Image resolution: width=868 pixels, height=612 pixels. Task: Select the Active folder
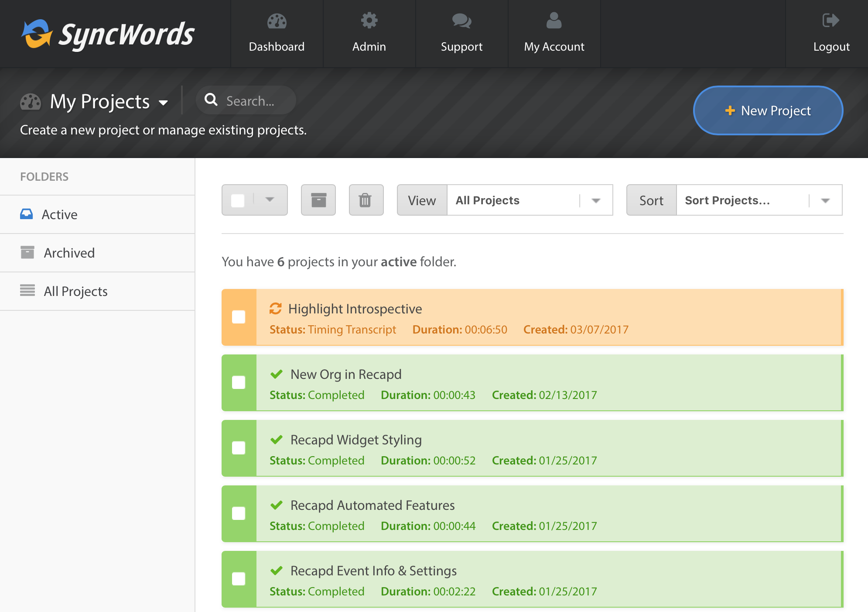(x=97, y=214)
